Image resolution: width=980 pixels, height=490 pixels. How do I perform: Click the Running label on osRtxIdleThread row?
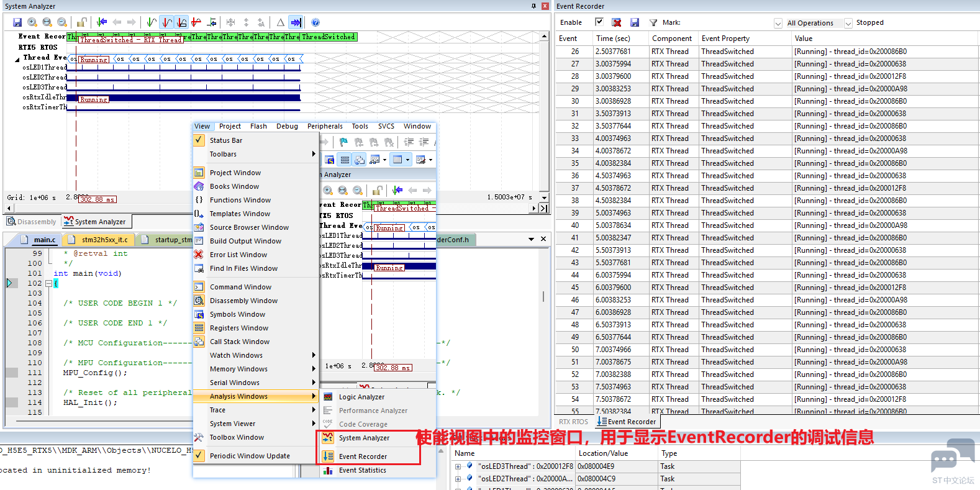[93, 99]
